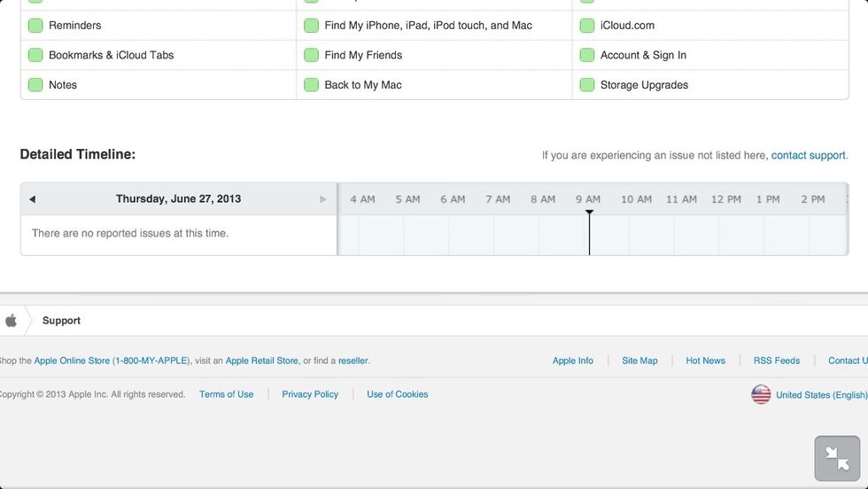
Task: Click the Find My Friends label
Action: tap(363, 56)
